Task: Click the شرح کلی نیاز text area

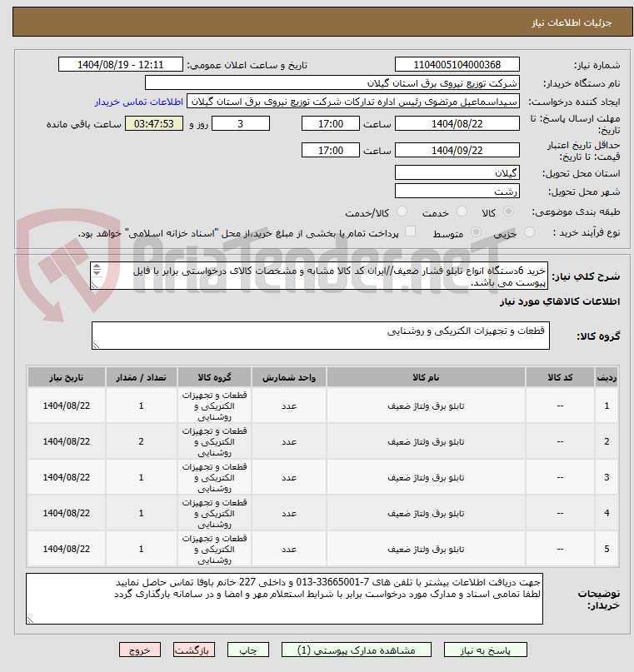Action: [x=319, y=276]
